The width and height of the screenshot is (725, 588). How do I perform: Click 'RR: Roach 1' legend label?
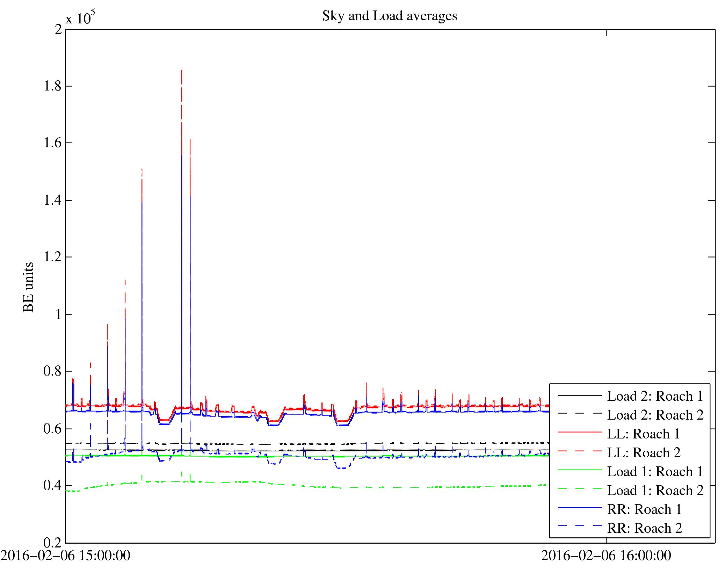[x=644, y=509]
